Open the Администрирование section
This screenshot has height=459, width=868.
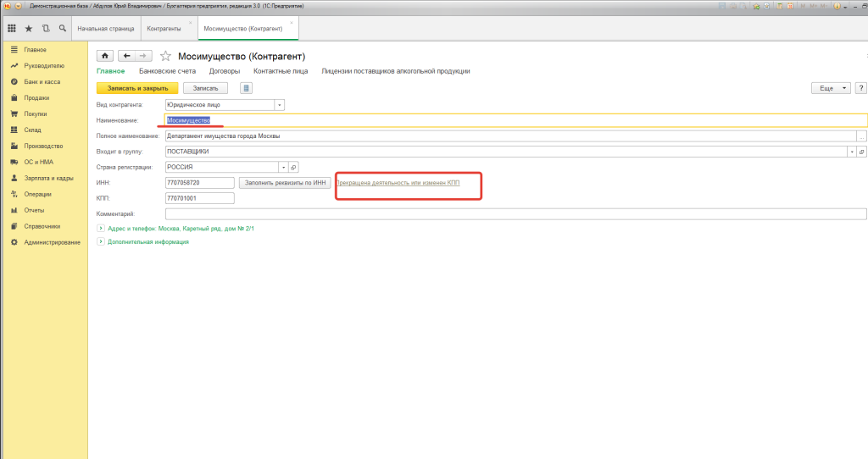pos(52,242)
